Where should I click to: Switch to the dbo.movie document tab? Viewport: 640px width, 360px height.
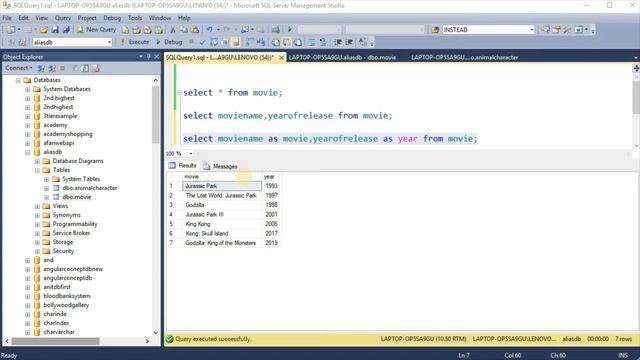[342, 58]
